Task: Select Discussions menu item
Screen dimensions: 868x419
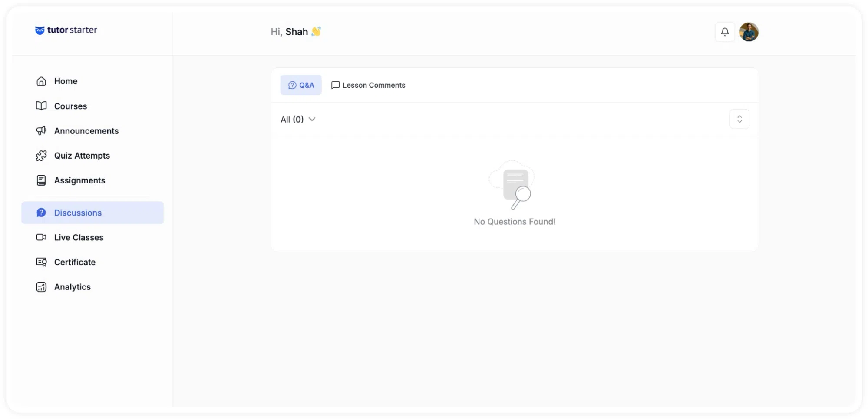Action: [x=92, y=213]
